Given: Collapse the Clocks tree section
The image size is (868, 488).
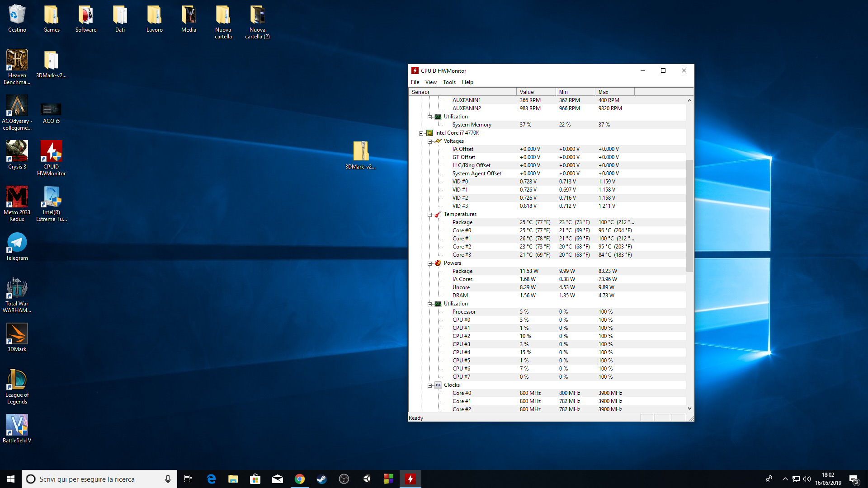Looking at the screenshot, I should point(429,385).
